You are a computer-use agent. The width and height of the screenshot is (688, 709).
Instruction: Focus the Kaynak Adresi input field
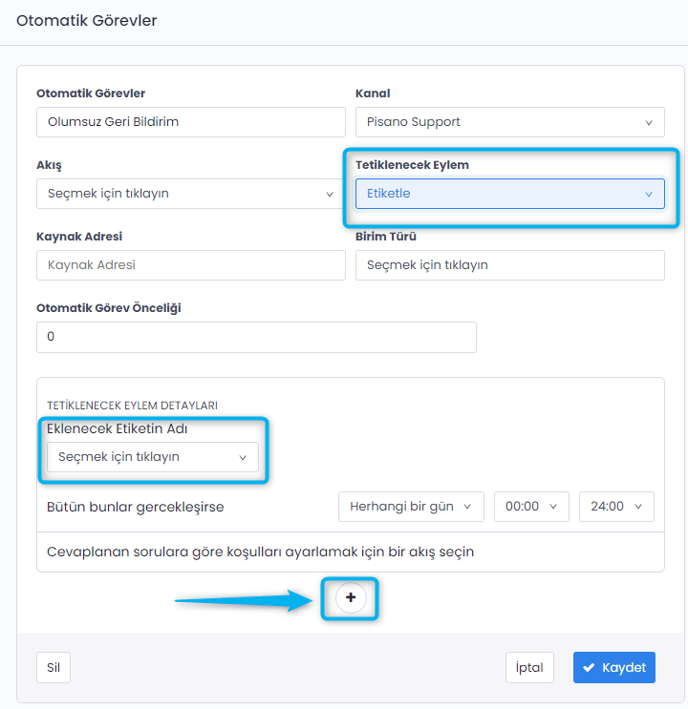(190, 265)
